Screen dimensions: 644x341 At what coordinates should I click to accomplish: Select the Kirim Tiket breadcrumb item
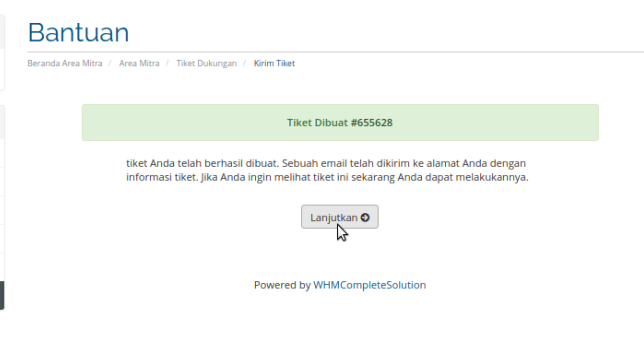(x=274, y=63)
